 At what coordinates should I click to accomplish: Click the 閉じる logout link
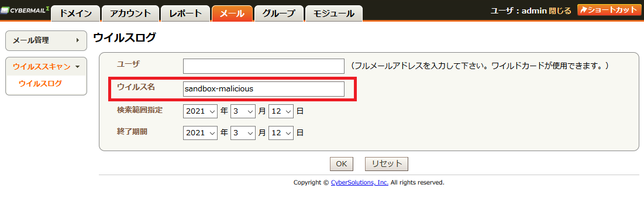tap(560, 11)
